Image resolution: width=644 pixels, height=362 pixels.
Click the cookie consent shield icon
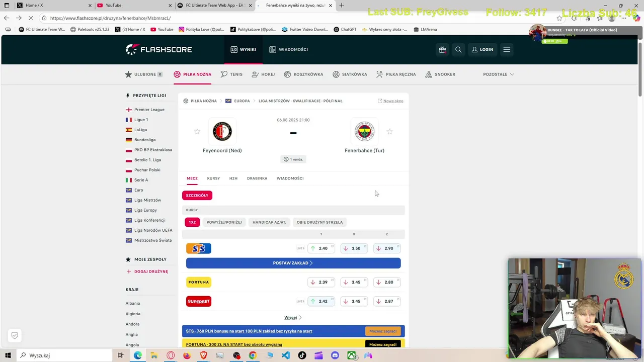(x=15, y=335)
